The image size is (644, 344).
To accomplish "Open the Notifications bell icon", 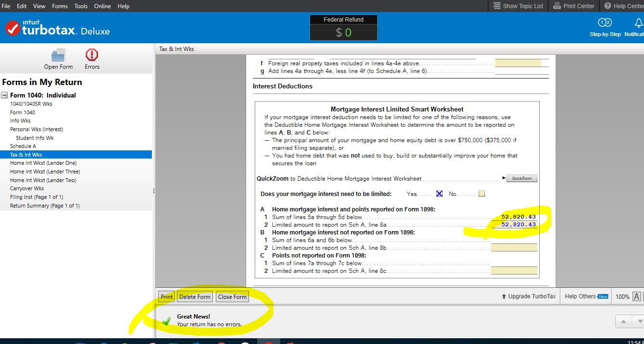I will tap(638, 23).
